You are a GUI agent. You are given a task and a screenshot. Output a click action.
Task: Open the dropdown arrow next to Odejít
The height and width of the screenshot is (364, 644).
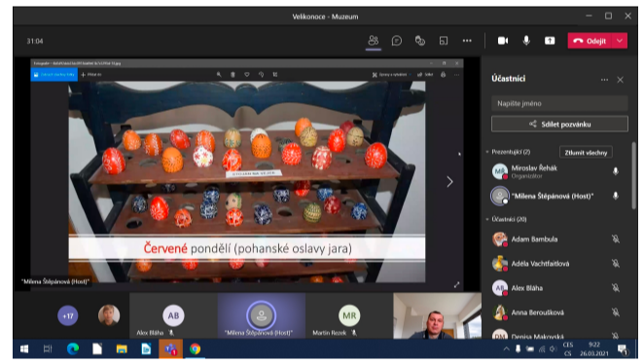[620, 41]
